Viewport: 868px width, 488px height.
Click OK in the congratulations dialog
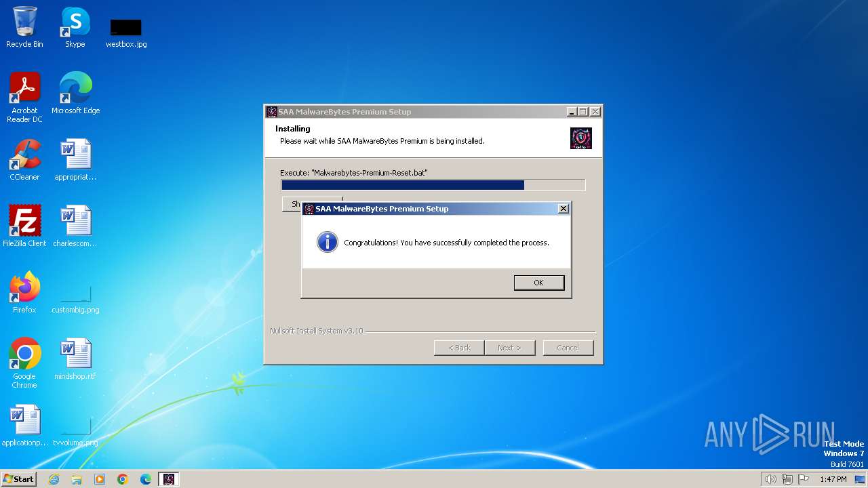[539, 283]
